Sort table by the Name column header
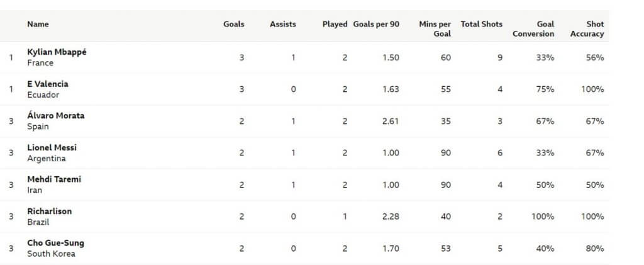This screenshot has width=644, height=265. (38, 24)
